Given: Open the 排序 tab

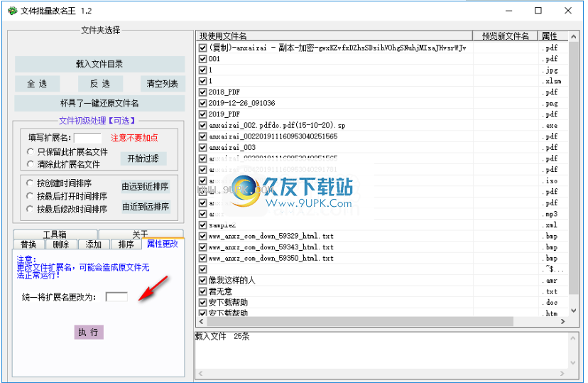Looking at the screenshot, I should [126, 244].
